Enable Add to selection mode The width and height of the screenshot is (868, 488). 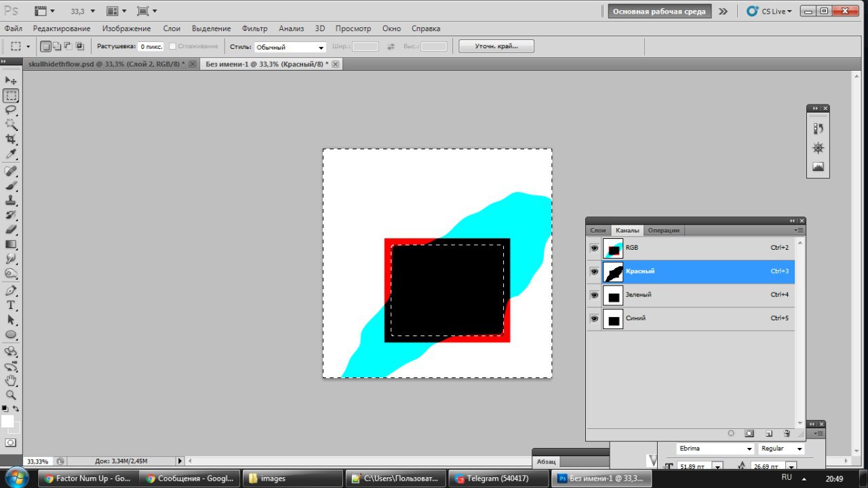coord(57,46)
